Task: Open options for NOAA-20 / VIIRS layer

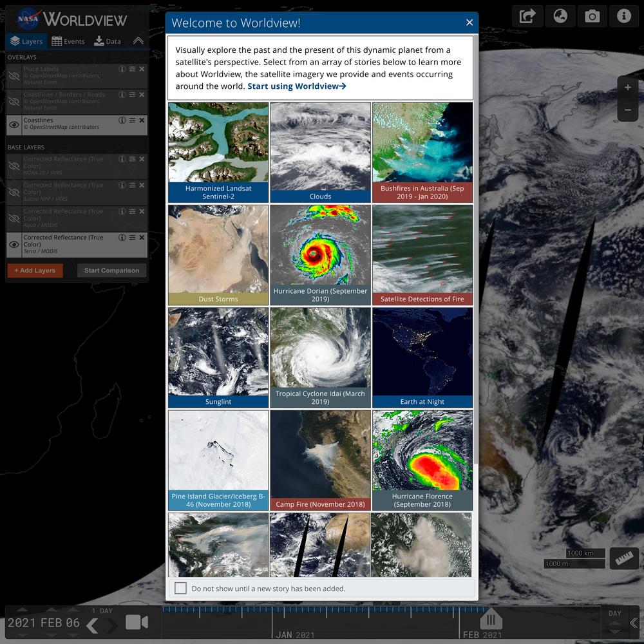Action: 132,159
